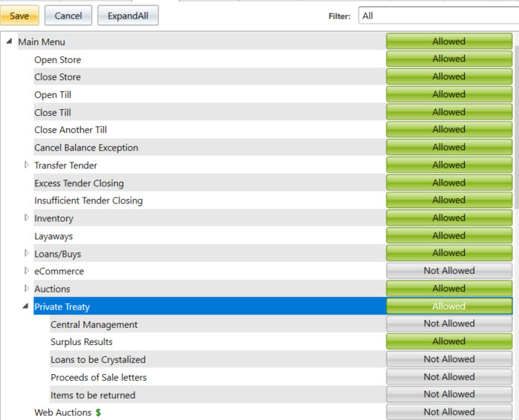
Task: Enable Web Auctions permission
Action: pyautogui.click(x=449, y=412)
